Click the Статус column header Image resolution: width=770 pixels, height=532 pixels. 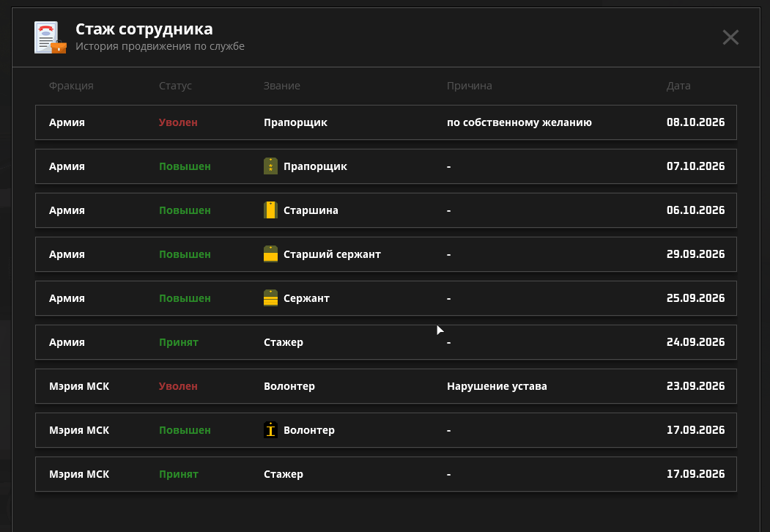click(175, 86)
